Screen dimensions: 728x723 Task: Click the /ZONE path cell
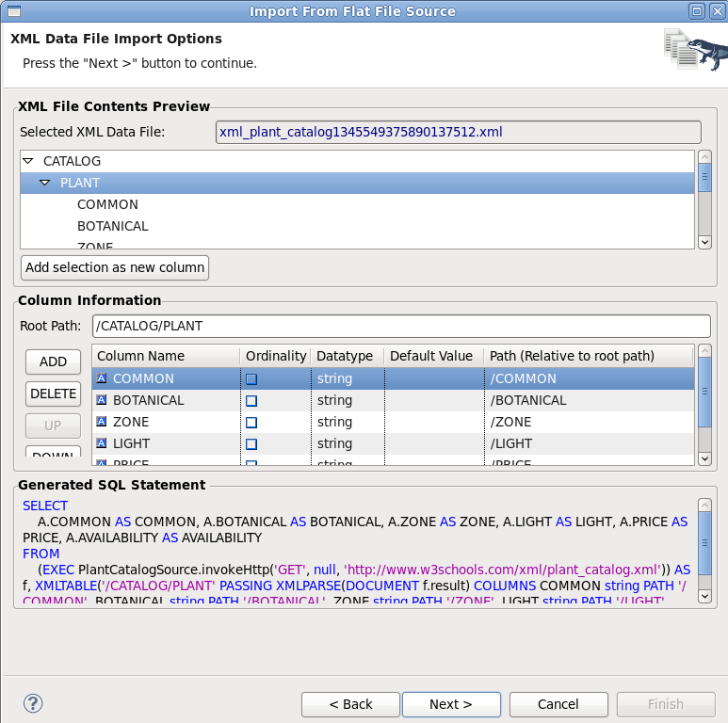click(x=590, y=422)
